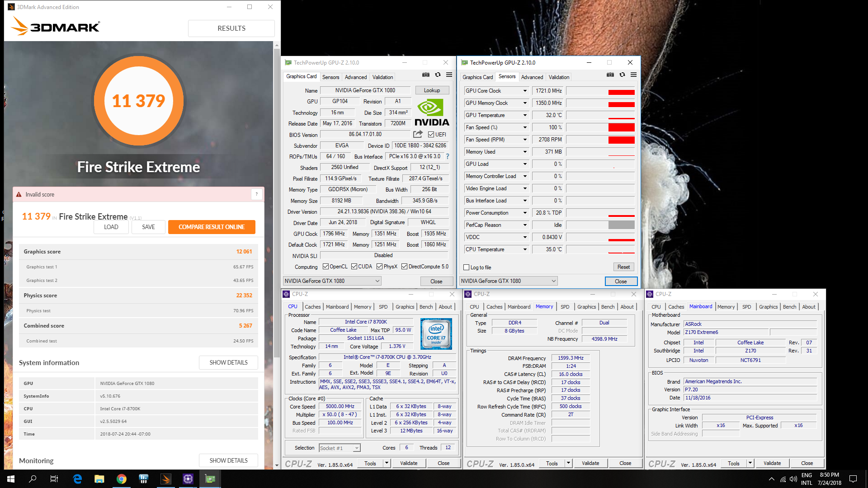
Task: Open the hamburger menu in GPU-Z Sensors window
Action: (x=633, y=75)
